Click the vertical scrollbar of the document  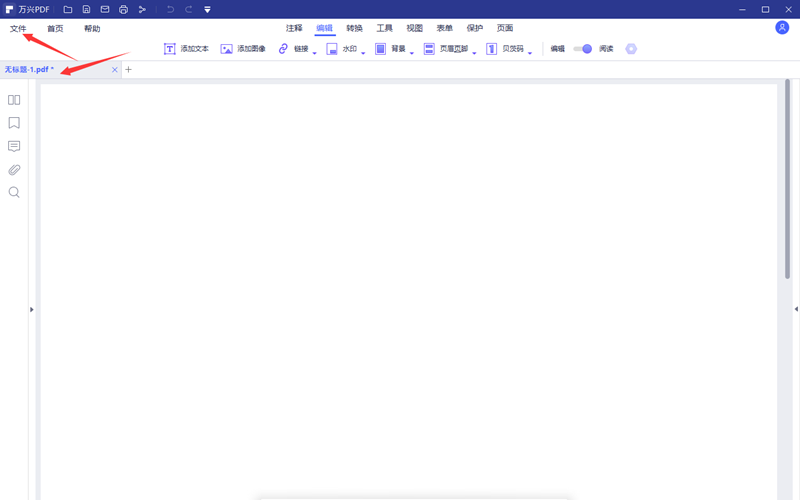788,180
